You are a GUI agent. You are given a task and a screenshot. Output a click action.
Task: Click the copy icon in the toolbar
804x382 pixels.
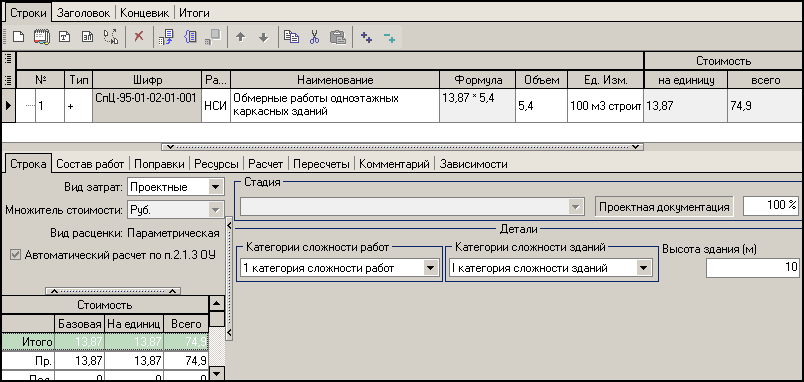coord(292,37)
